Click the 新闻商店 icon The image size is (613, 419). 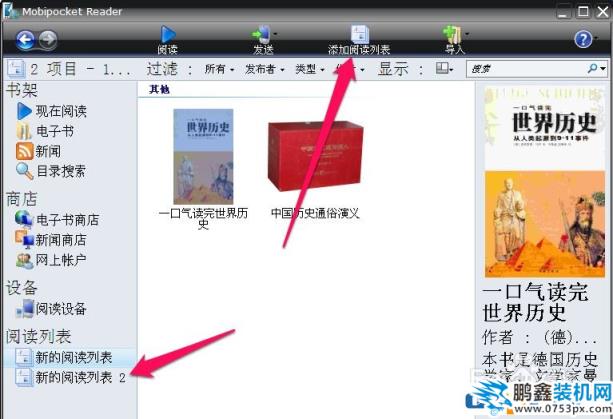coord(24,240)
